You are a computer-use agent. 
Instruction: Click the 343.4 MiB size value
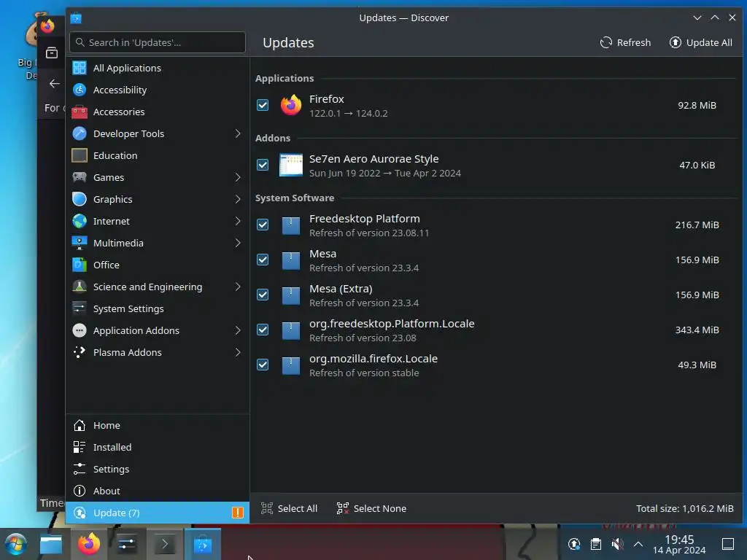coord(697,330)
